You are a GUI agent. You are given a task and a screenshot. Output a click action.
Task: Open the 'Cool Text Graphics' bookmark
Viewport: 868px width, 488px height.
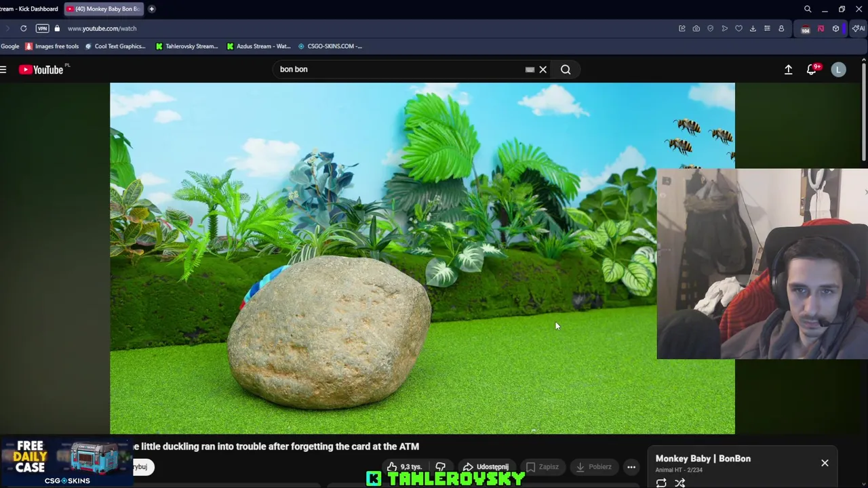(115, 46)
